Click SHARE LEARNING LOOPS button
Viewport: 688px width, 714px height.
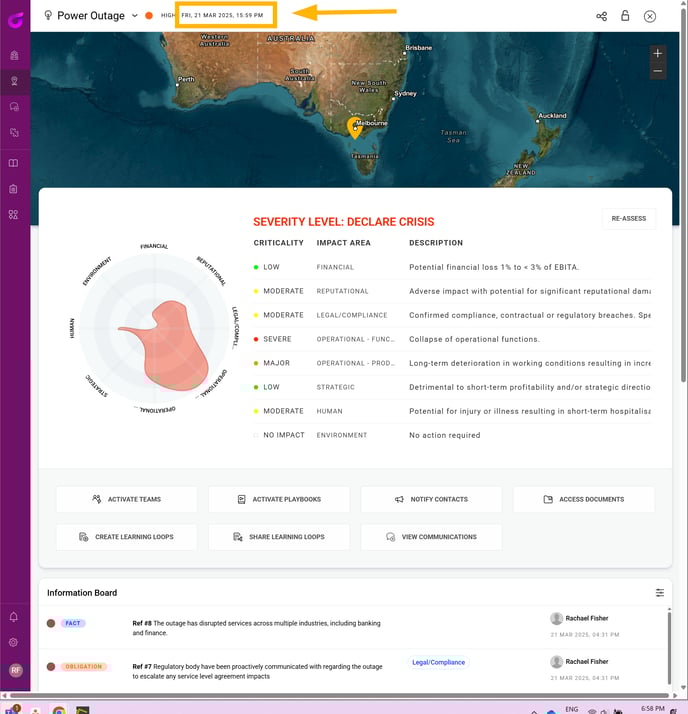(x=279, y=537)
